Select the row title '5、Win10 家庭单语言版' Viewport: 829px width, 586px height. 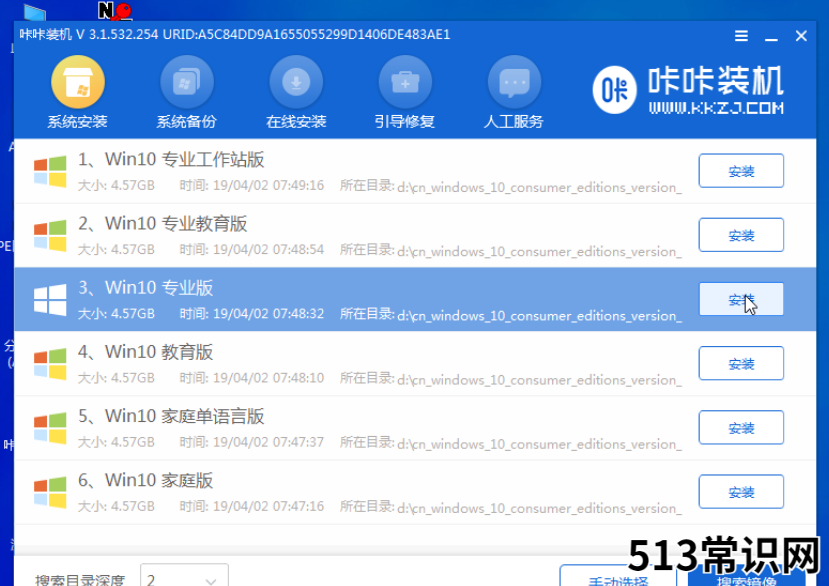pos(171,416)
